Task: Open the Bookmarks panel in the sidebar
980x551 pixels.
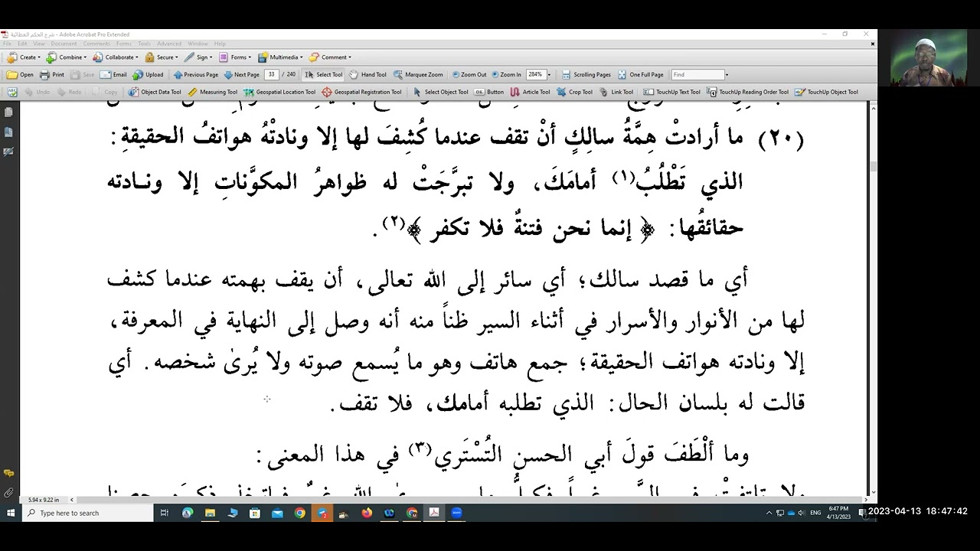Action: (8, 132)
